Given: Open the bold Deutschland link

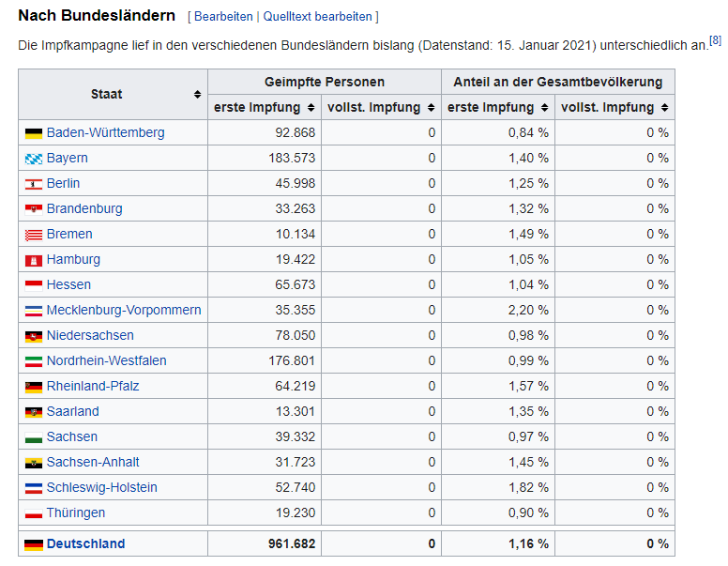Looking at the screenshot, I should click(85, 544).
